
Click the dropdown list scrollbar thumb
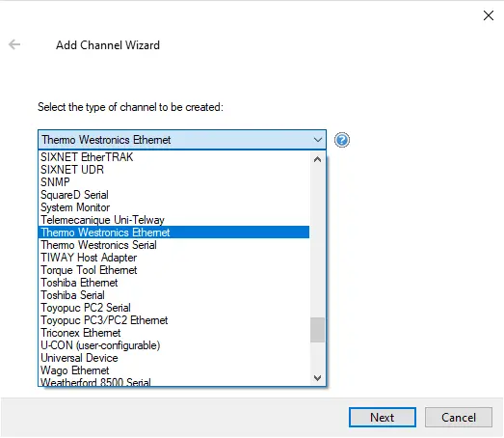pos(317,330)
